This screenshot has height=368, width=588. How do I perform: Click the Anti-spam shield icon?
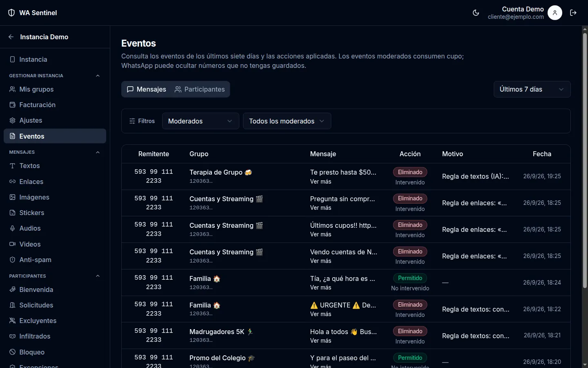13,260
